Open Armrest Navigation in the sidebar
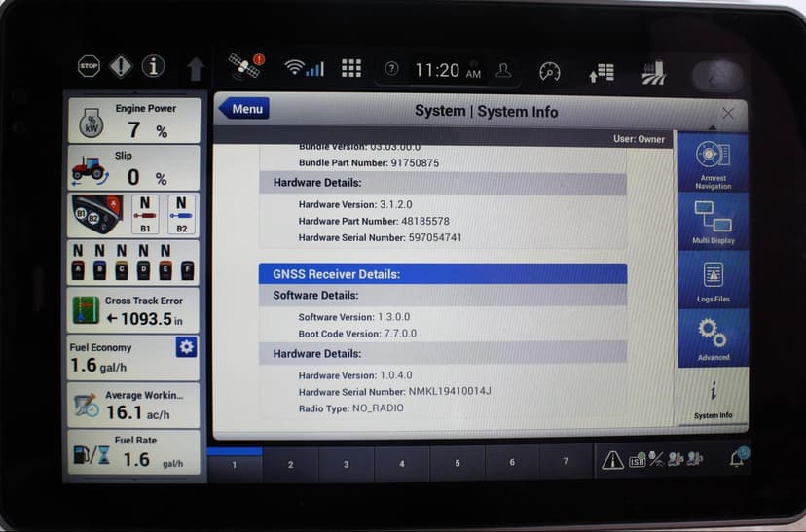This screenshot has width=806, height=532. tap(713, 162)
